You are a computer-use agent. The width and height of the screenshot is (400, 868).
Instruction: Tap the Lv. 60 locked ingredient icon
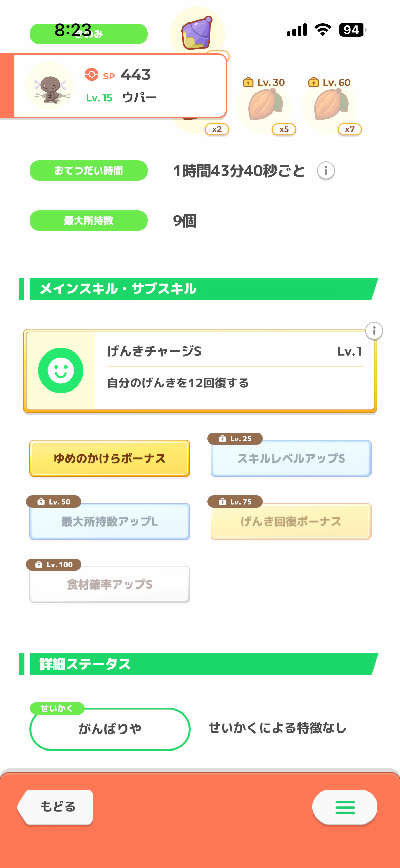pyautogui.click(x=330, y=105)
